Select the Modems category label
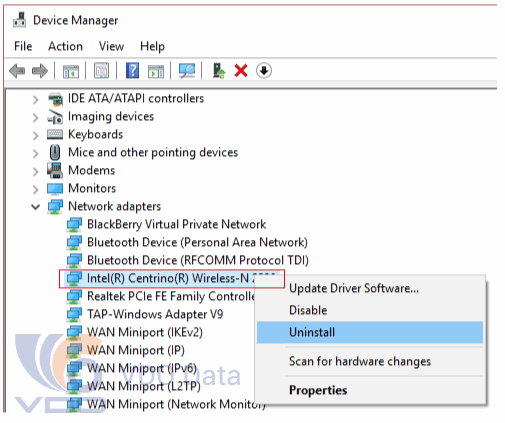The width and height of the screenshot is (505, 423). click(x=91, y=170)
